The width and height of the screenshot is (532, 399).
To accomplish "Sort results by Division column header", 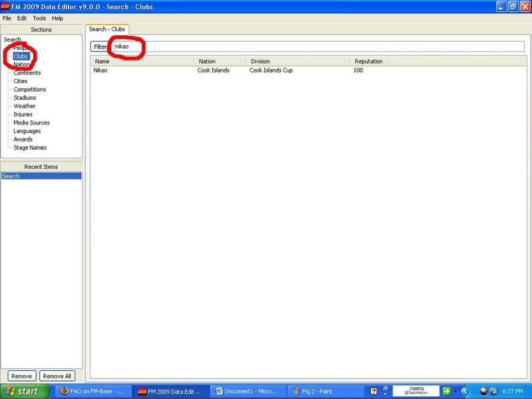I will pyautogui.click(x=298, y=61).
